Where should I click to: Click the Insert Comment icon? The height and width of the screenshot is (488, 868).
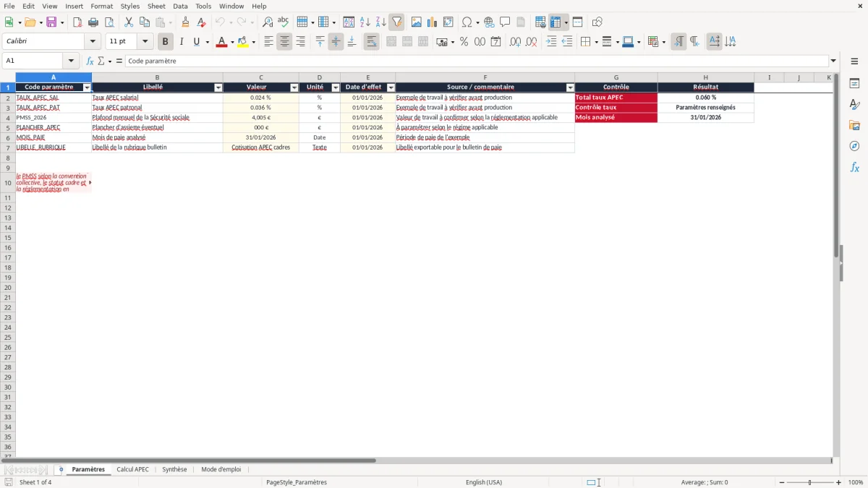(x=505, y=22)
